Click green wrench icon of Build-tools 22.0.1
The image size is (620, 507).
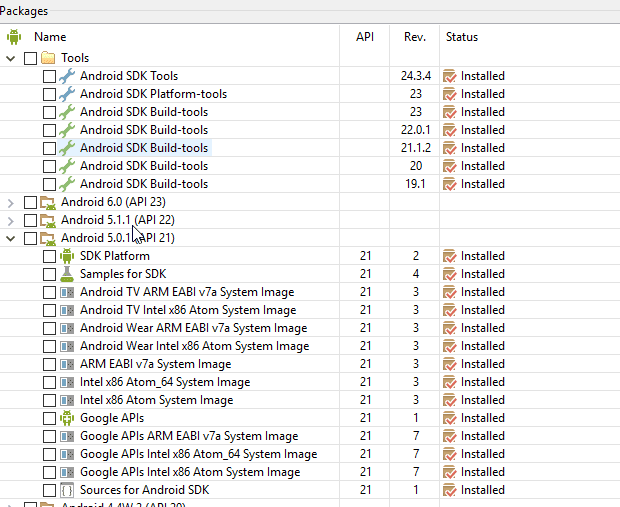67,130
